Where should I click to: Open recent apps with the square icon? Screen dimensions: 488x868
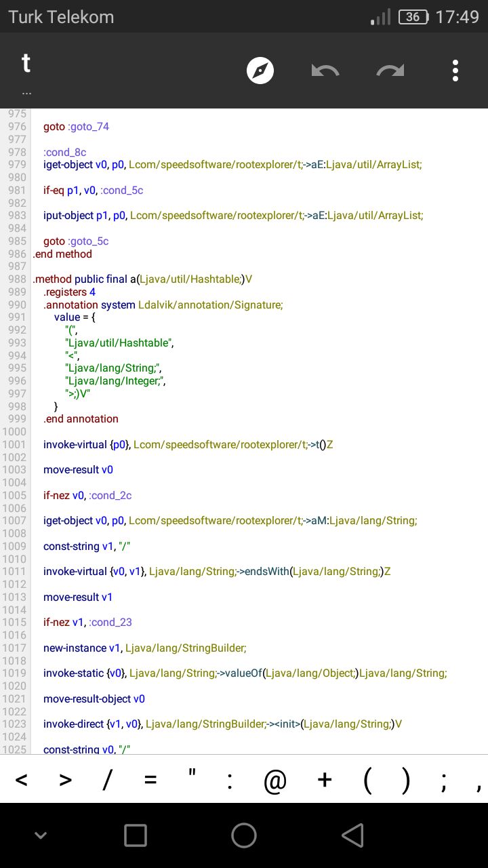coord(136,835)
